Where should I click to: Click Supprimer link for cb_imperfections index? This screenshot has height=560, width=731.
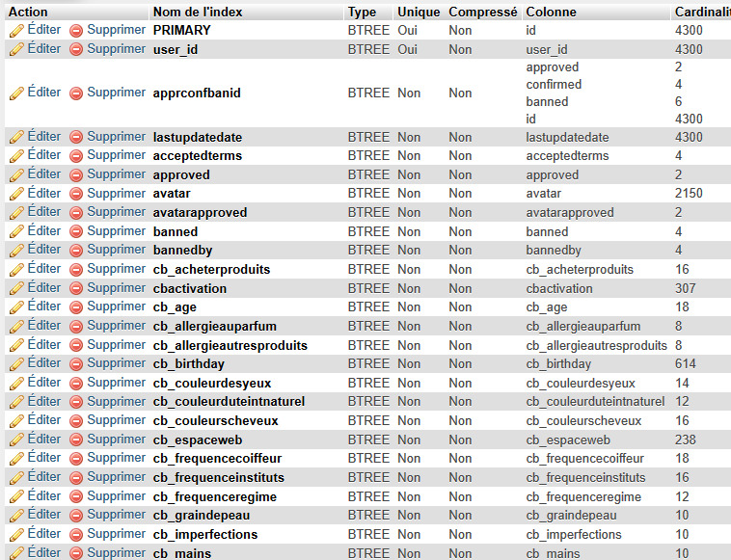[x=117, y=533]
